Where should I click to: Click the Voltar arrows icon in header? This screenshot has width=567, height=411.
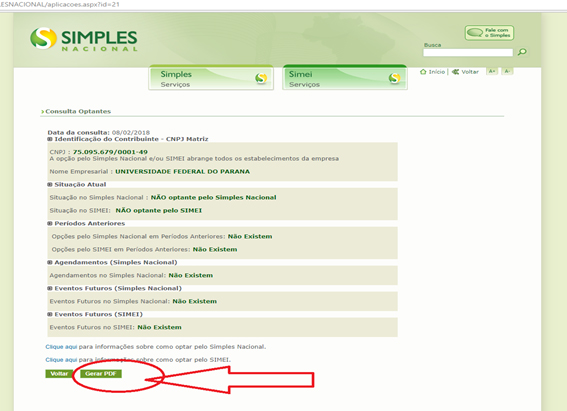455,72
